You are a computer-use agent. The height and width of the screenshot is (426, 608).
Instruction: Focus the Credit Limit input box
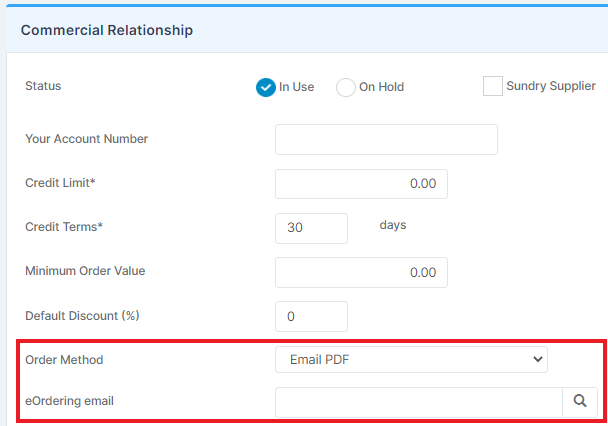pos(361,184)
